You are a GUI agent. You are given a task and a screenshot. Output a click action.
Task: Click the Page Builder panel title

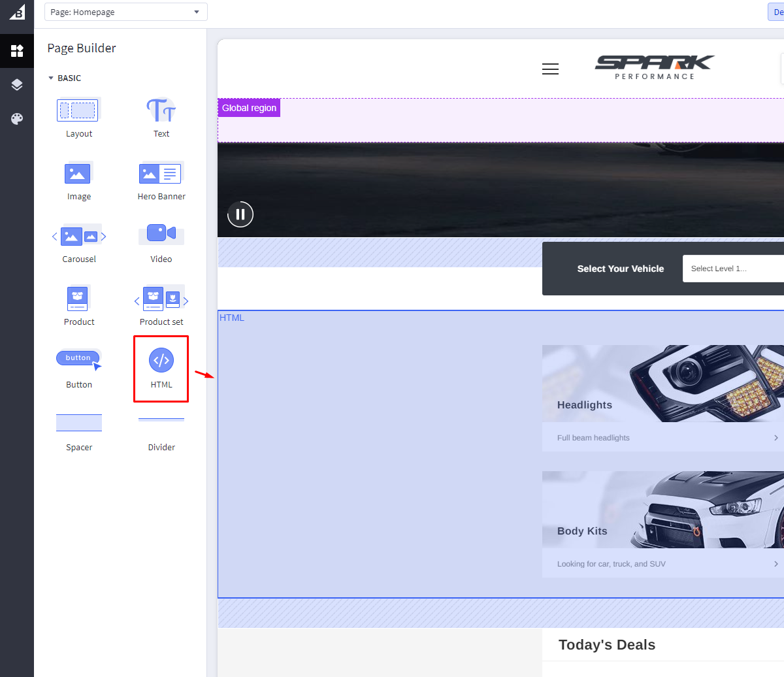point(82,48)
